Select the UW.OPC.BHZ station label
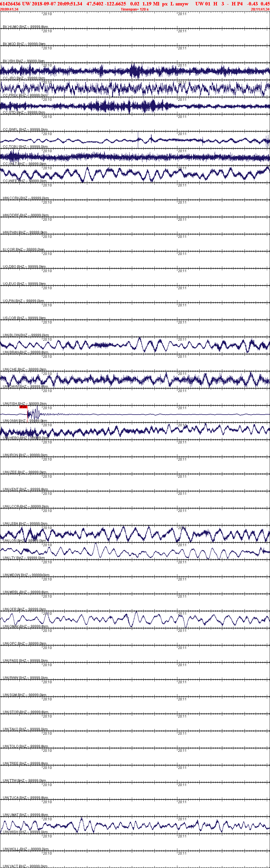This screenshot has width=270, height=868. coord(25,643)
